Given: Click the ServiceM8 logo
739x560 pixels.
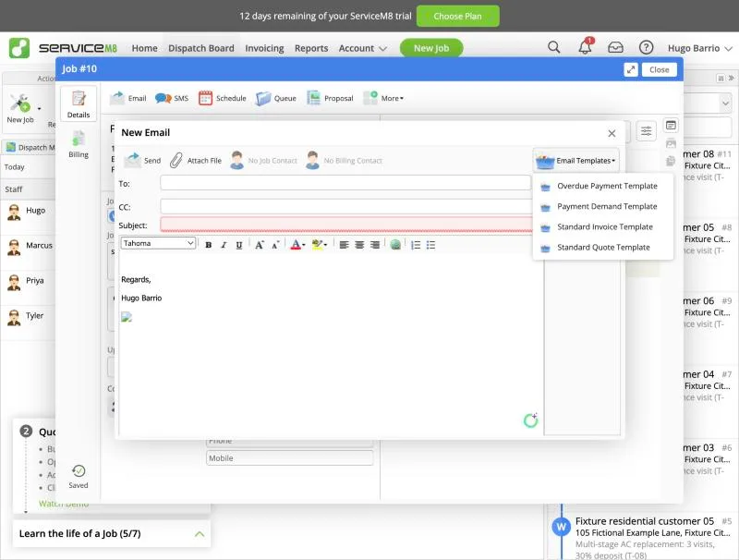Looking at the screenshot, I should click(63, 48).
